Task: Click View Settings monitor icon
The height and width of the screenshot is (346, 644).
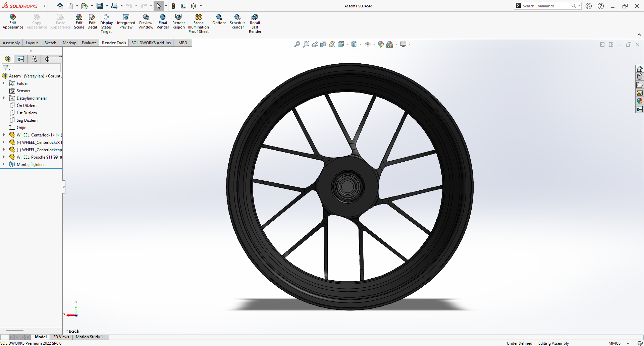Action: (x=403, y=44)
